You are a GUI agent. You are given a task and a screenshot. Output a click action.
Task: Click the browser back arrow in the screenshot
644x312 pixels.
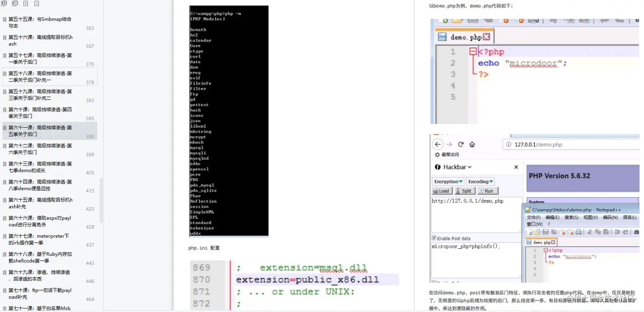click(438, 144)
